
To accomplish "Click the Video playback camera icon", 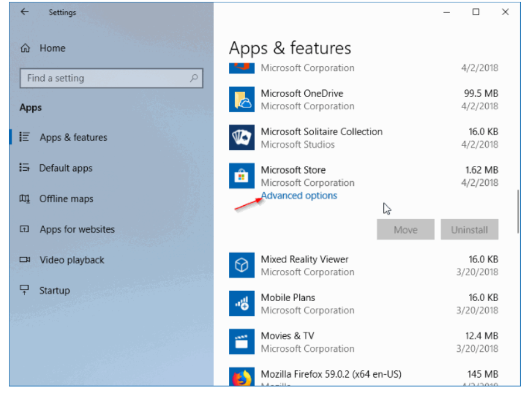I will pos(25,260).
